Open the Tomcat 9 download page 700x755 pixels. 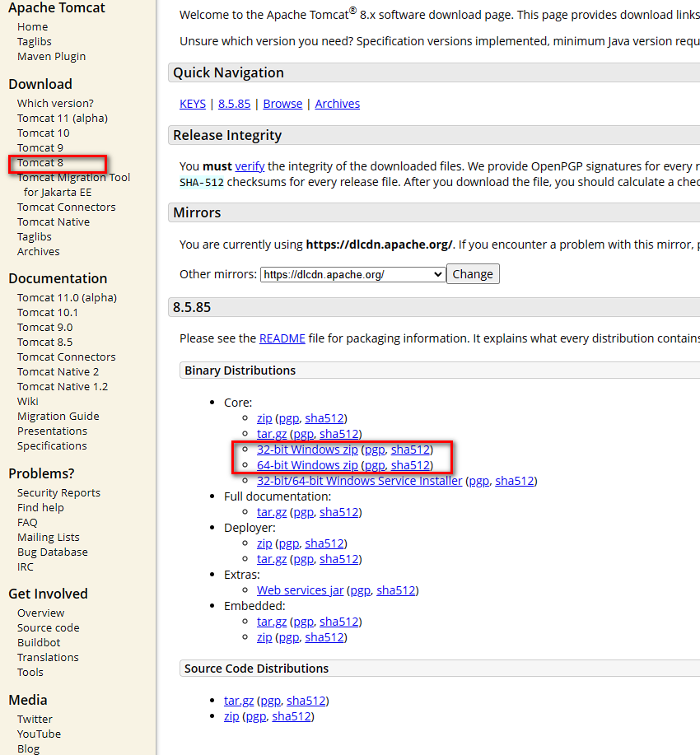point(40,148)
